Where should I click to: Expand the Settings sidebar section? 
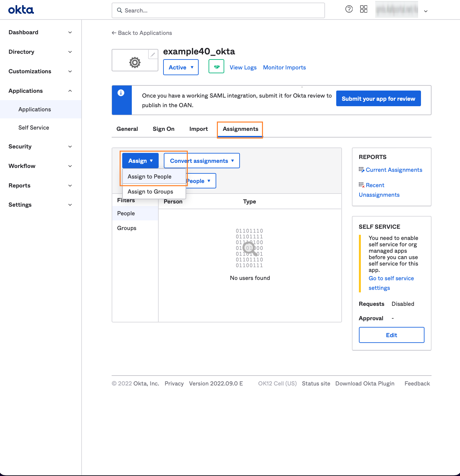pyautogui.click(x=40, y=205)
